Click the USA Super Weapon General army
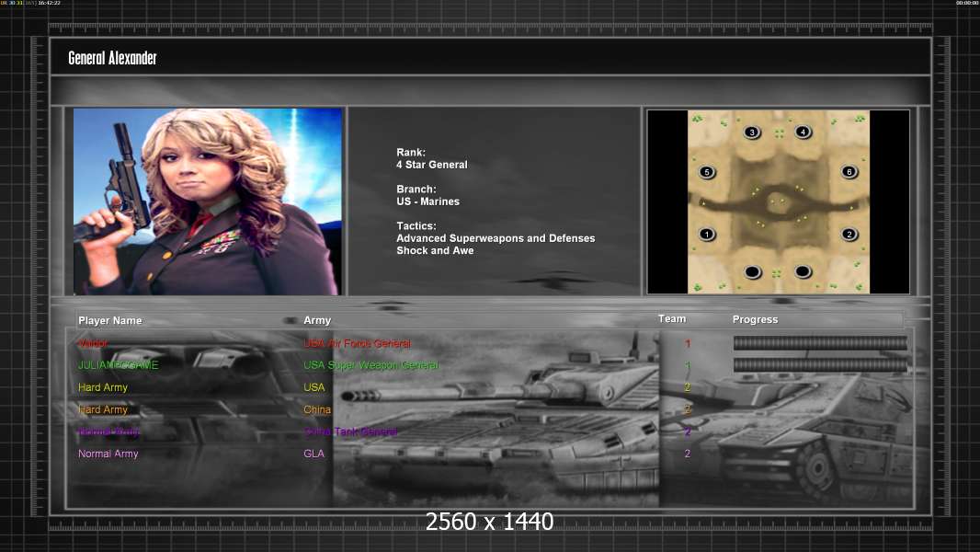Viewport: 980px width, 552px height. click(371, 365)
